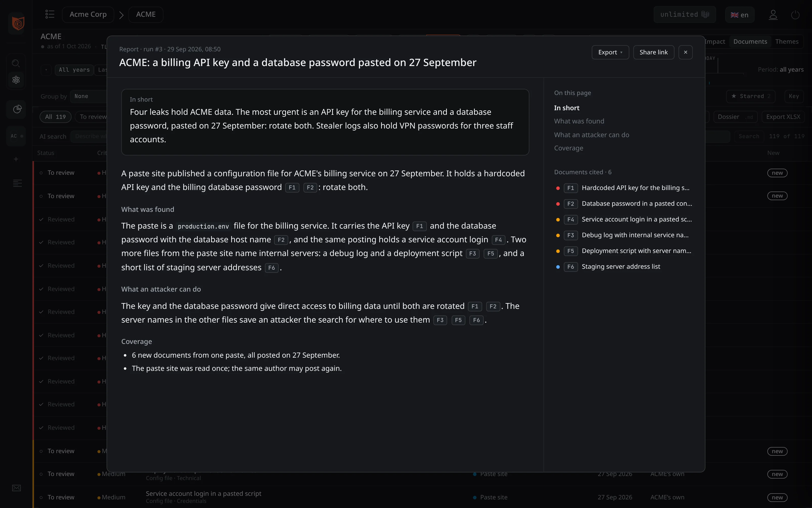This screenshot has height=508, width=812.
Task: Add a workspace with the plus icon
Action: [x=16, y=159]
